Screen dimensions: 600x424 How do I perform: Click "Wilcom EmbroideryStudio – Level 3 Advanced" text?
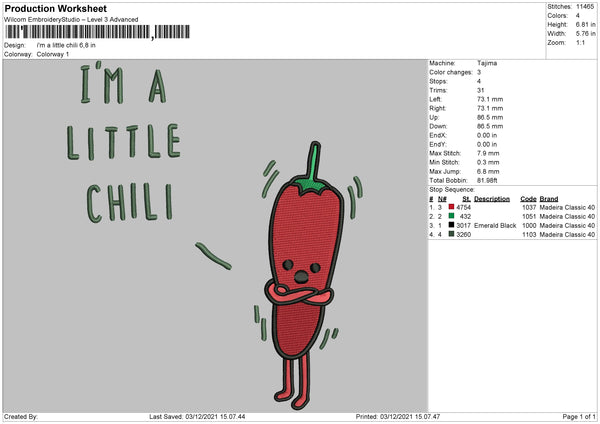click(71, 20)
